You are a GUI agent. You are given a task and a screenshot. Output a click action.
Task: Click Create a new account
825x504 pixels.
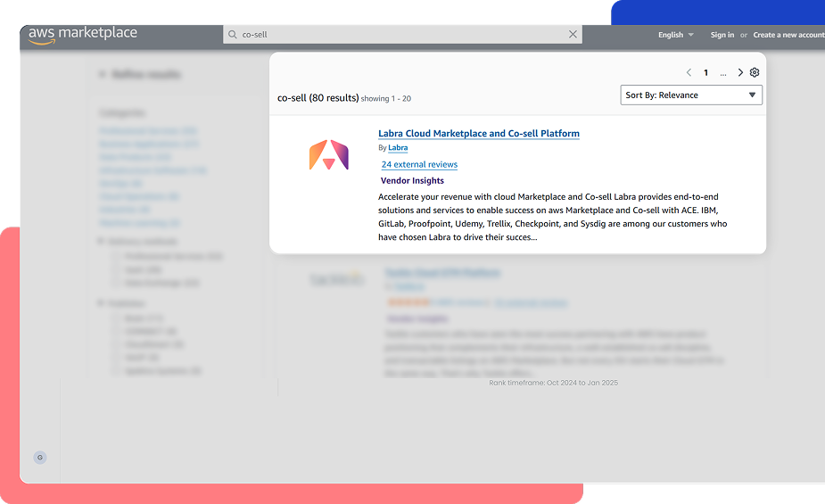click(788, 35)
